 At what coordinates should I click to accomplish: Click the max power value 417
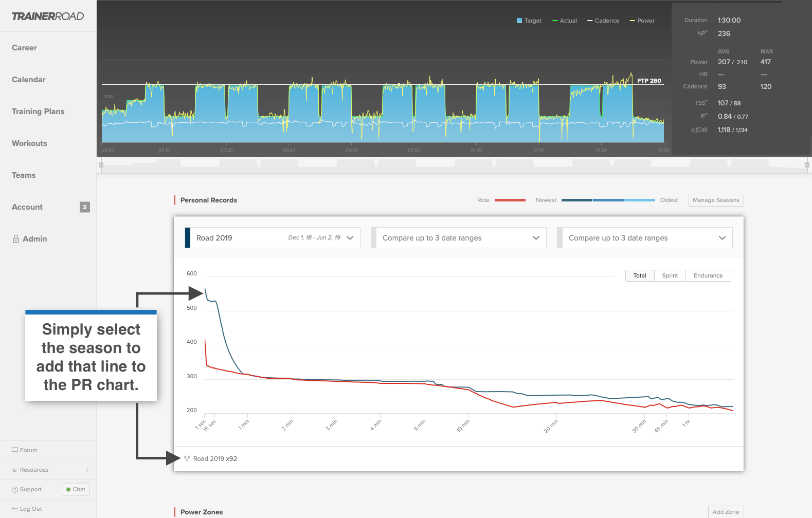(766, 62)
